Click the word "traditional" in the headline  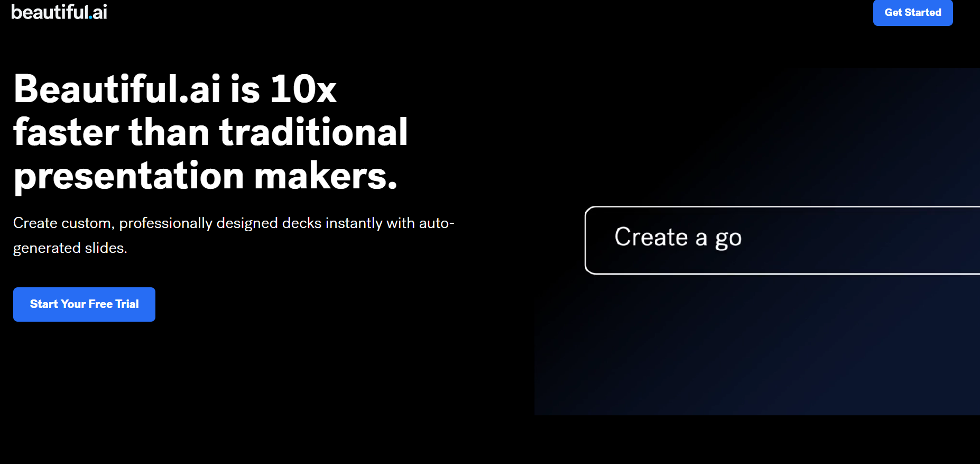(313, 132)
